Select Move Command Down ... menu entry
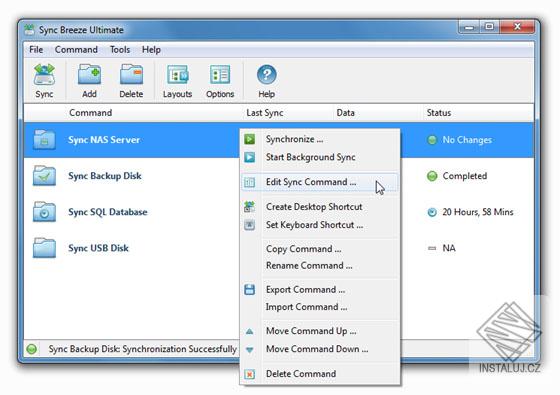The image size is (560, 395). point(320,349)
